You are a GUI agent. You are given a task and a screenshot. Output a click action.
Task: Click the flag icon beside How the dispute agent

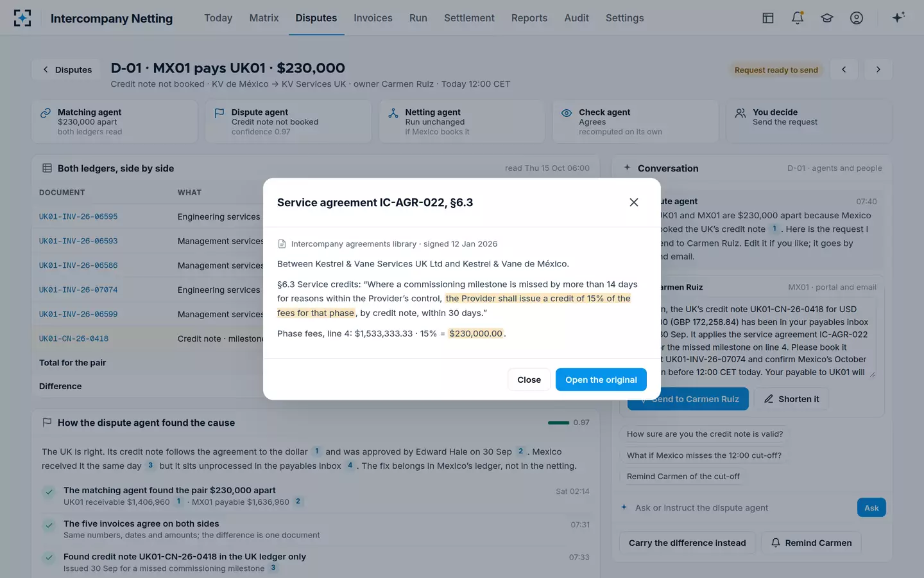(47, 423)
